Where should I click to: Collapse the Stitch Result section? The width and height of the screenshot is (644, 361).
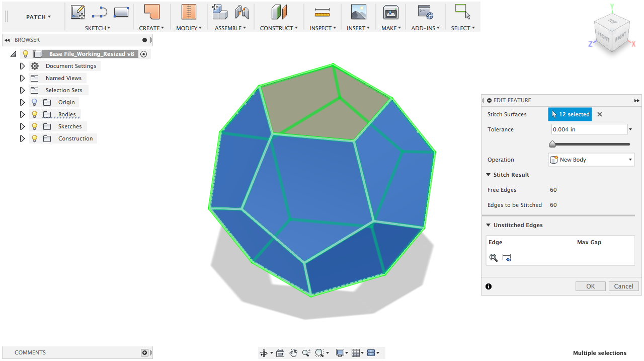[489, 175]
